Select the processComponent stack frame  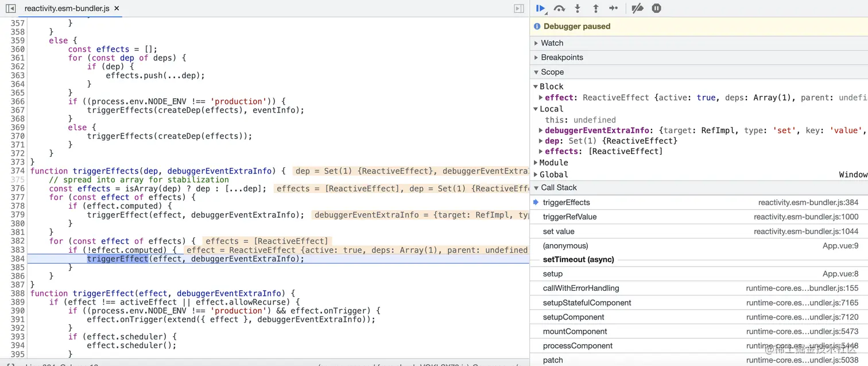pyautogui.click(x=699, y=346)
